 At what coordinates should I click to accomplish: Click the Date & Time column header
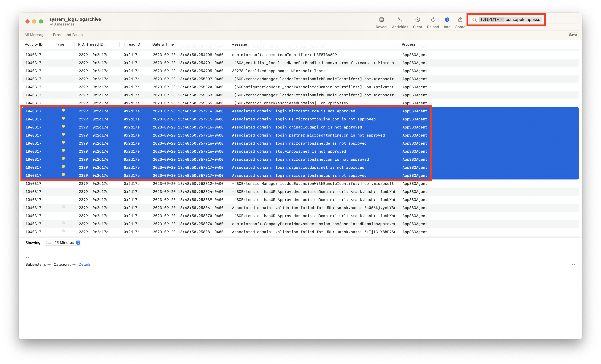click(163, 44)
